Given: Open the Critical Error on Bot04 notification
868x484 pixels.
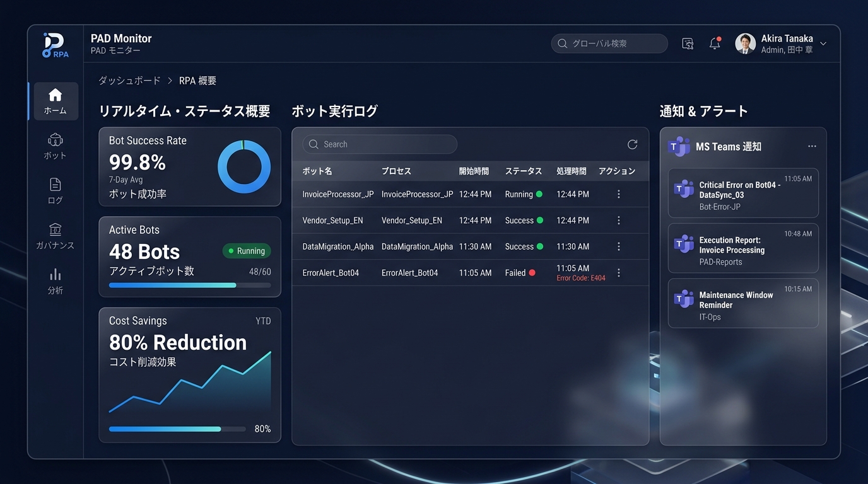Looking at the screenshot, I should (x=743, y=193).
